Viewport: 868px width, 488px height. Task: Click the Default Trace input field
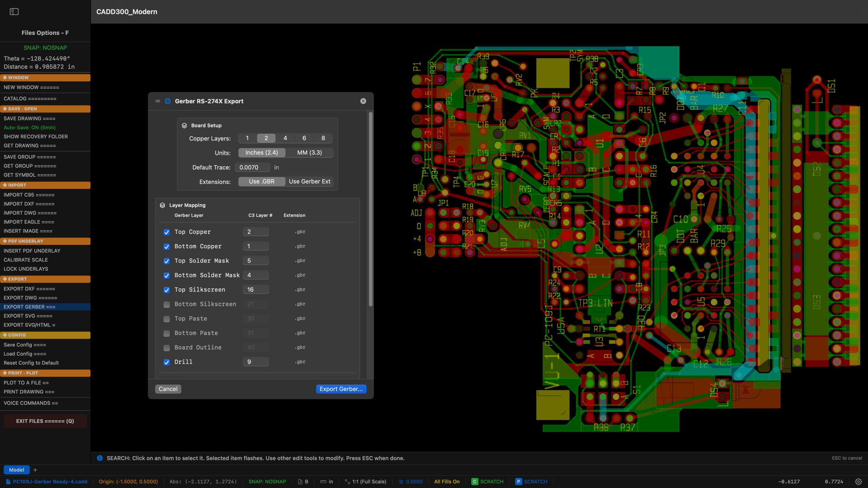click(x=253, y=167)
